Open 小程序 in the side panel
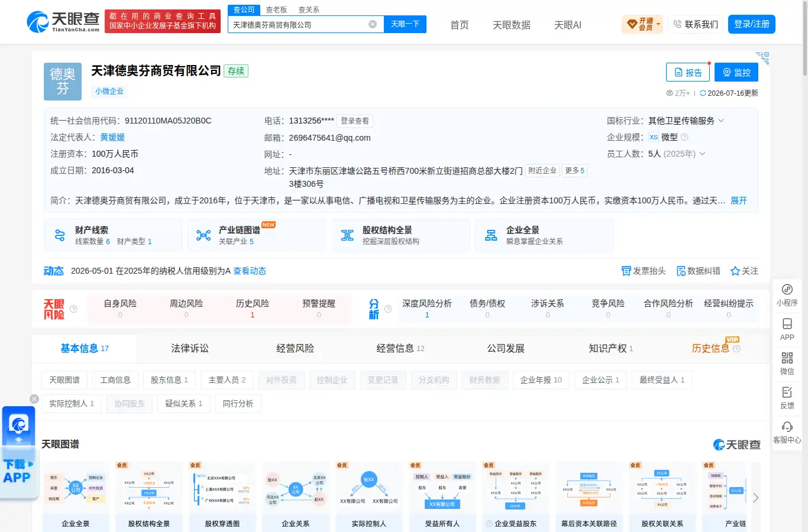808x532 pixels. point(787,295)
